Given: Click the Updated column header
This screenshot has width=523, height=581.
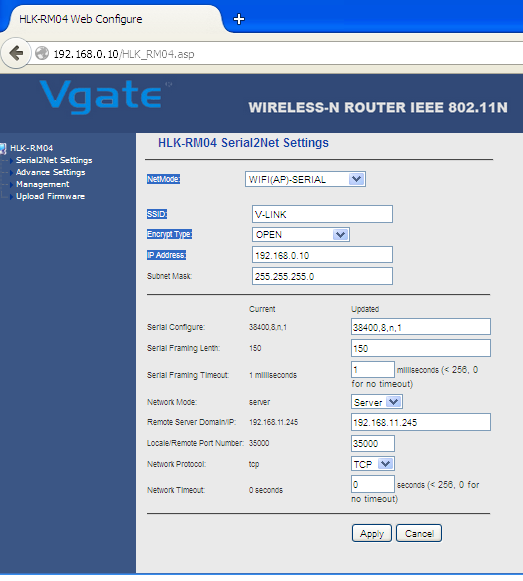Looking at the screenshot, I should 365,309.
